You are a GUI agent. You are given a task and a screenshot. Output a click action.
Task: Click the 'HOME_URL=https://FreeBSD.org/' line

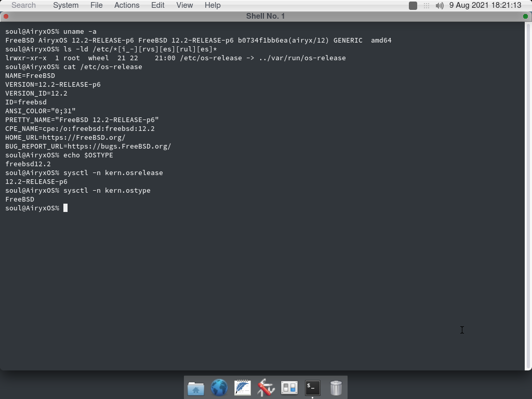[x=65, y=137]
